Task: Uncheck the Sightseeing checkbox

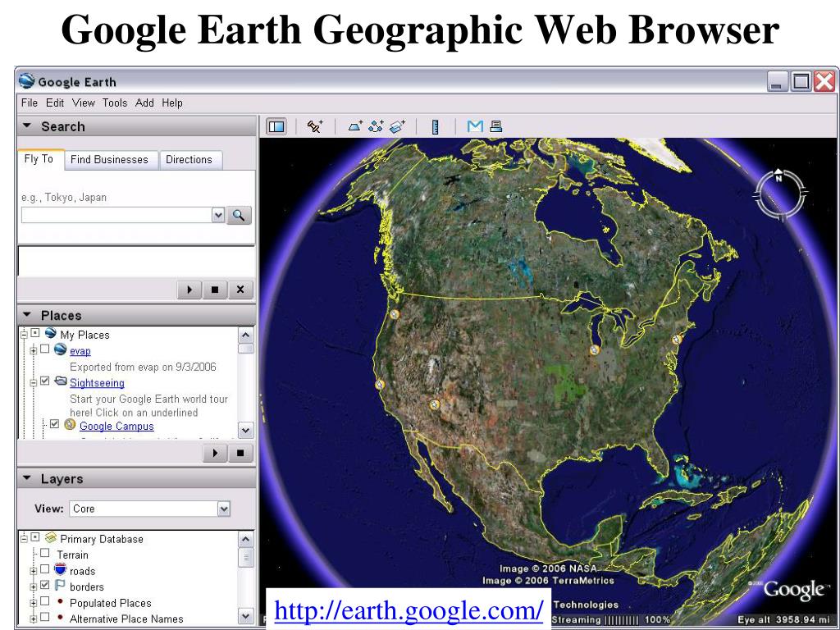Action: [x=45, y=381]
